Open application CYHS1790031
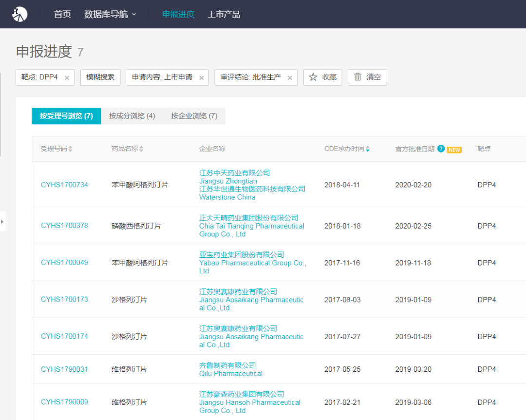Image resolution: width=526 pixels, height=420 pixels. pos(64,369)
